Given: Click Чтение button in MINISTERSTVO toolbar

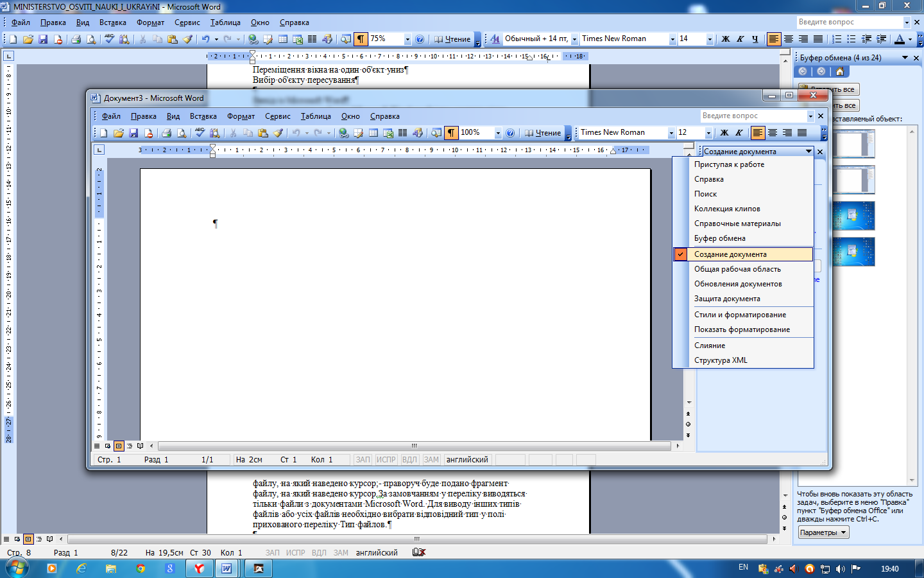Looking at the screenshot, I should point(452,39).
